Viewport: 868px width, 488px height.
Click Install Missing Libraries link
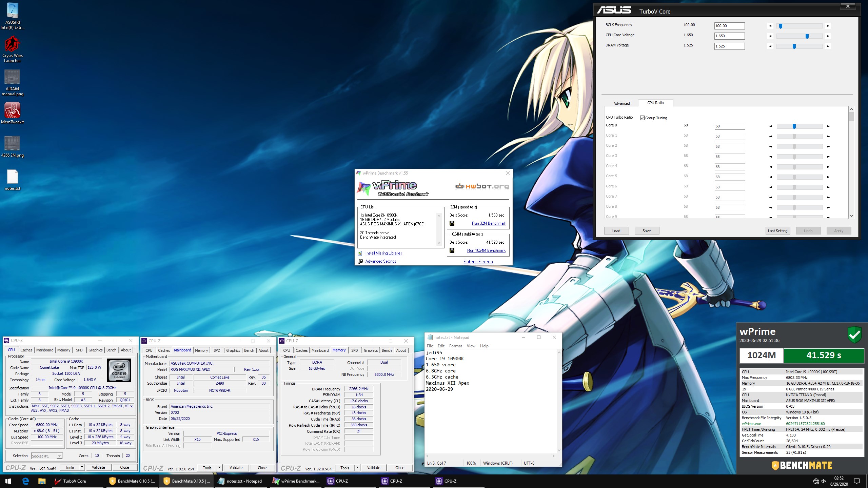coord(383,253)
